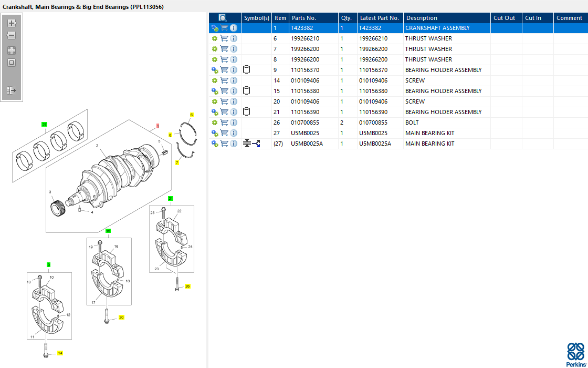The height and width of the screenshot is (368, 588).
Task: Click the green gear icon for item 20
Action: tap(215, 101)
